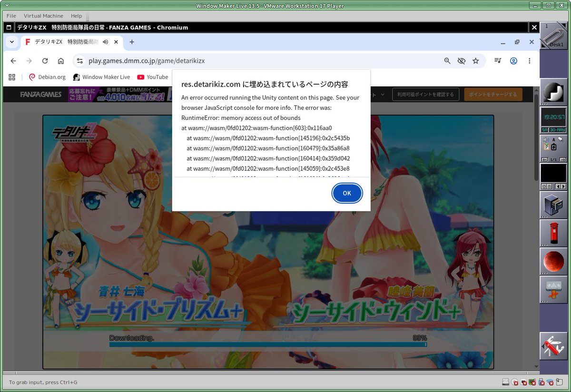571x392 pixels.
Task: Open the Virtual Machine menu
Action: 43,16
